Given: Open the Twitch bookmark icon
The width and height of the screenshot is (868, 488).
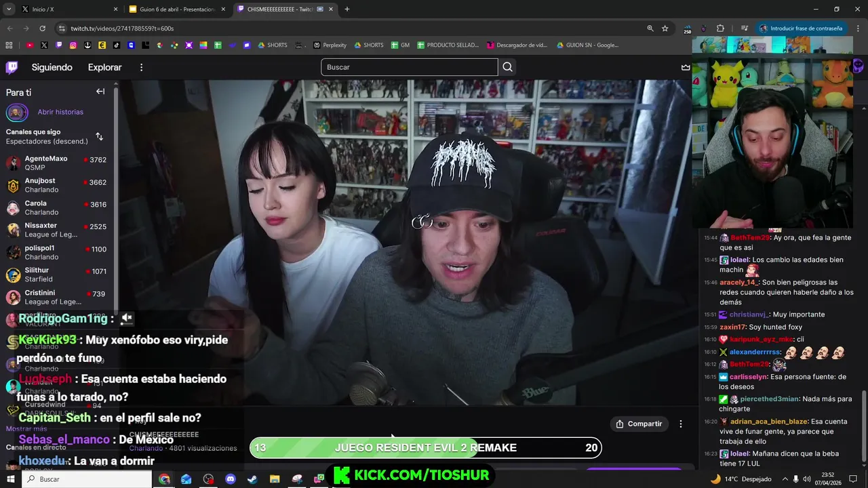Looking at the screenshot, I should (x=59, y=45).
